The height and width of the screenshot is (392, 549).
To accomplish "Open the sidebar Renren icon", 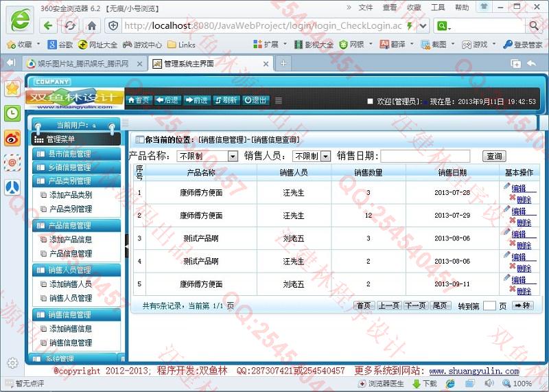I will coord(12,187).
